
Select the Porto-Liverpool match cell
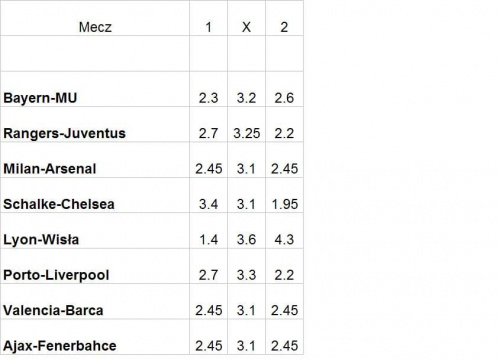(x=95, y=266)
